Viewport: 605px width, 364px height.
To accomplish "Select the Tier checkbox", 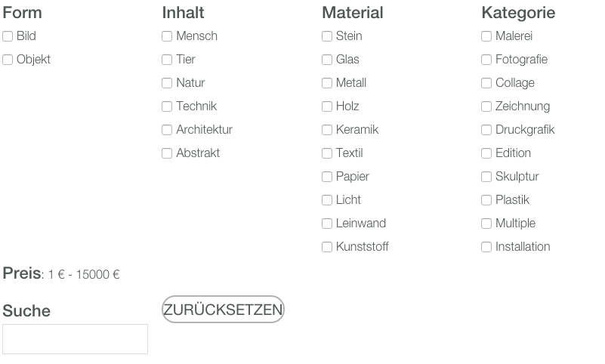I will pyautogui.click(x=167, y=60).
